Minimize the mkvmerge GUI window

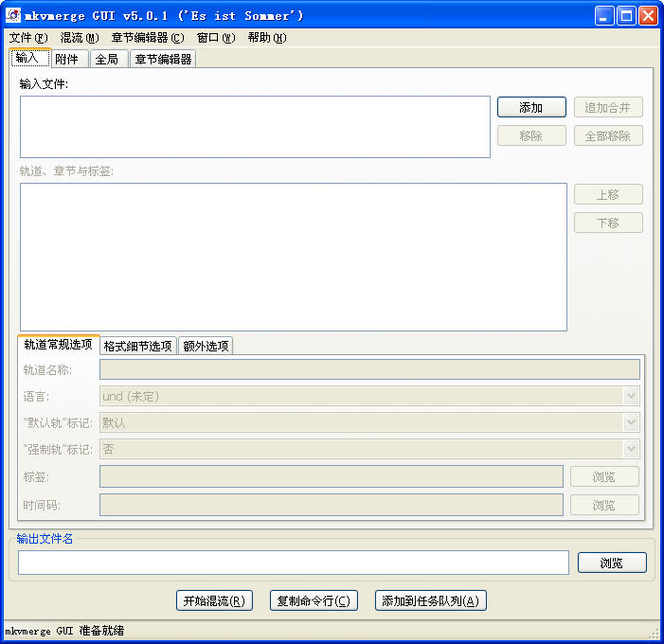coord(604,16)
